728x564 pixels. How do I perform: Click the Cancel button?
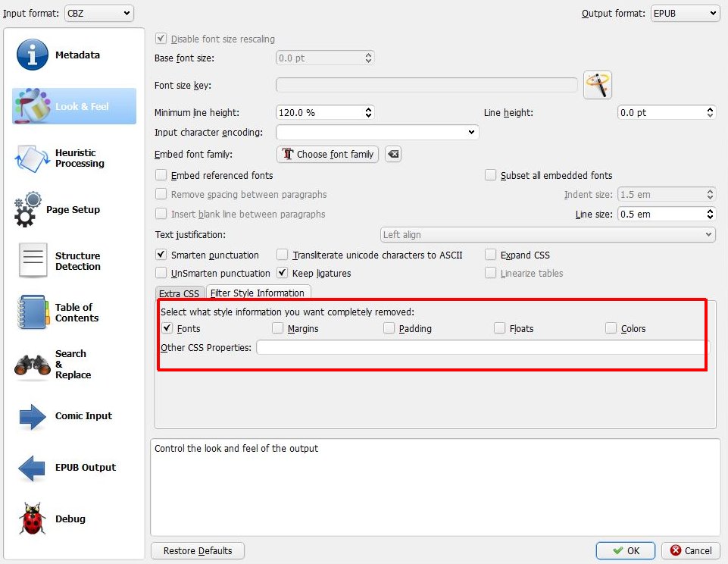(691, 550)
